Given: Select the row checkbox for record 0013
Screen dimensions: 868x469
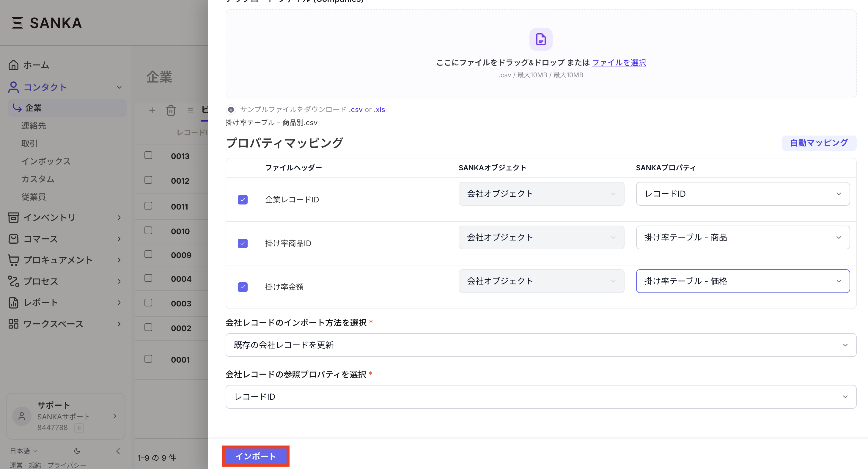Looking at the screenshot, I should click(x=148, y=155).
